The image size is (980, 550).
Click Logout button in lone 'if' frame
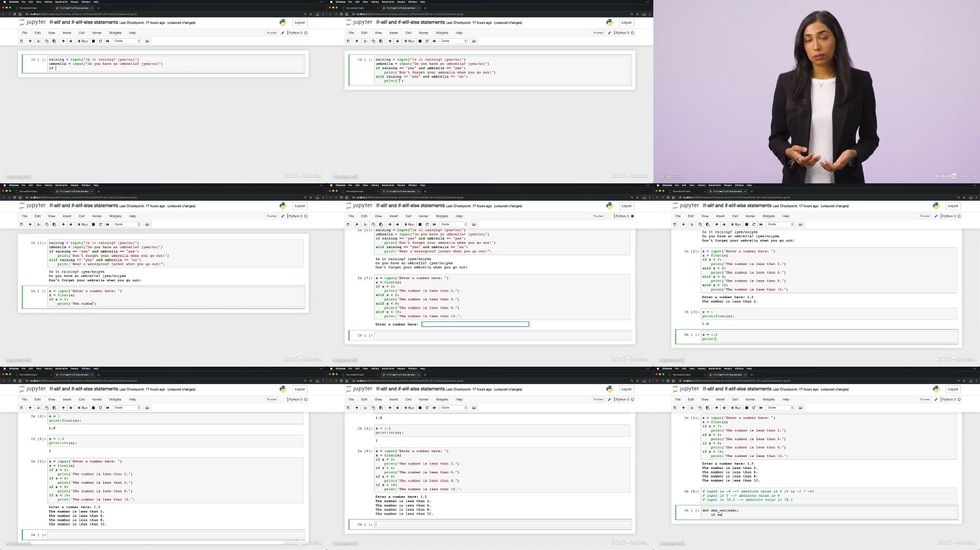tap(299, 22)
